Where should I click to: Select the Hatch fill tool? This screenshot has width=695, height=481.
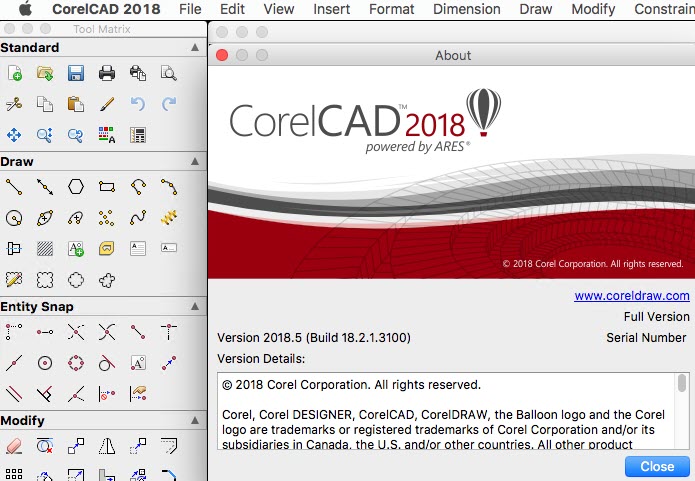pos(45,249)
